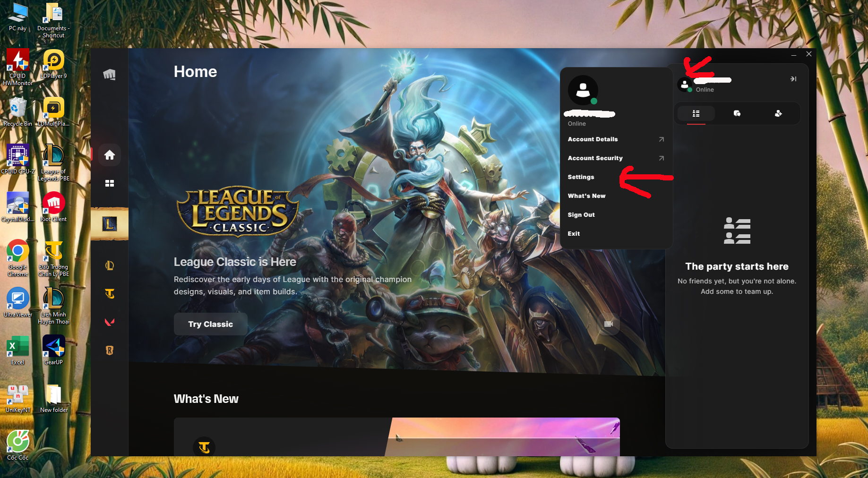The width and height of the screenshot is (868, 478).
Task: Click the 'League Classic is Here' headline
Action: [x=235, y=262]
